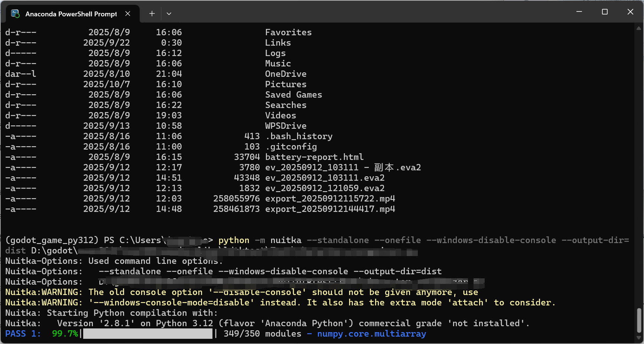Click the vertical scrollbar thumb
Viewport: 644px width, 344px height.
click(639, 320)
